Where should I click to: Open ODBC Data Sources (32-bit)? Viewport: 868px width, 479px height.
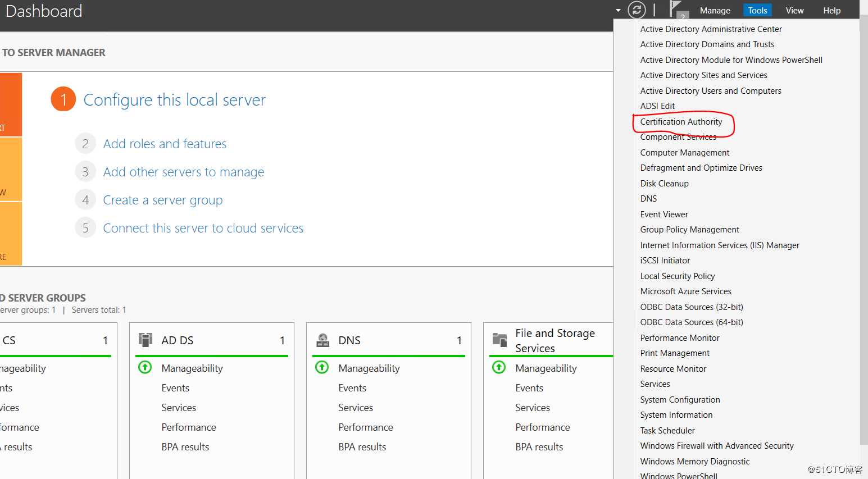point(692,307)
